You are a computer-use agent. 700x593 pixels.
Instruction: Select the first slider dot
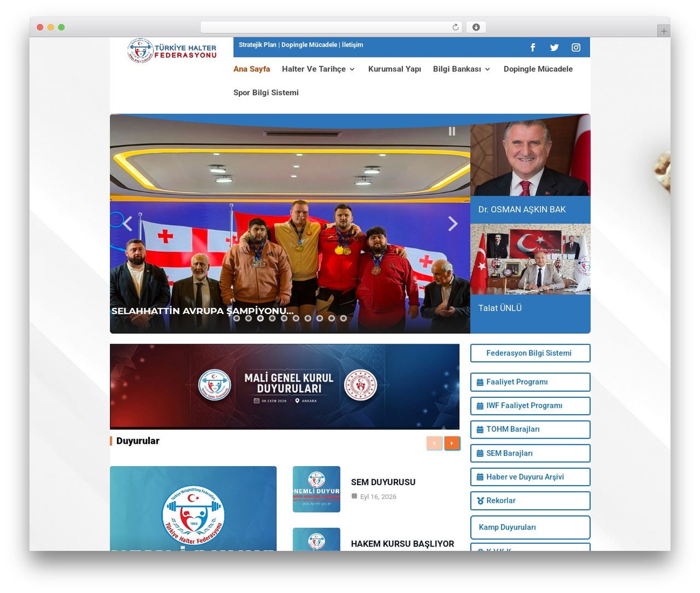pos(237,318)
